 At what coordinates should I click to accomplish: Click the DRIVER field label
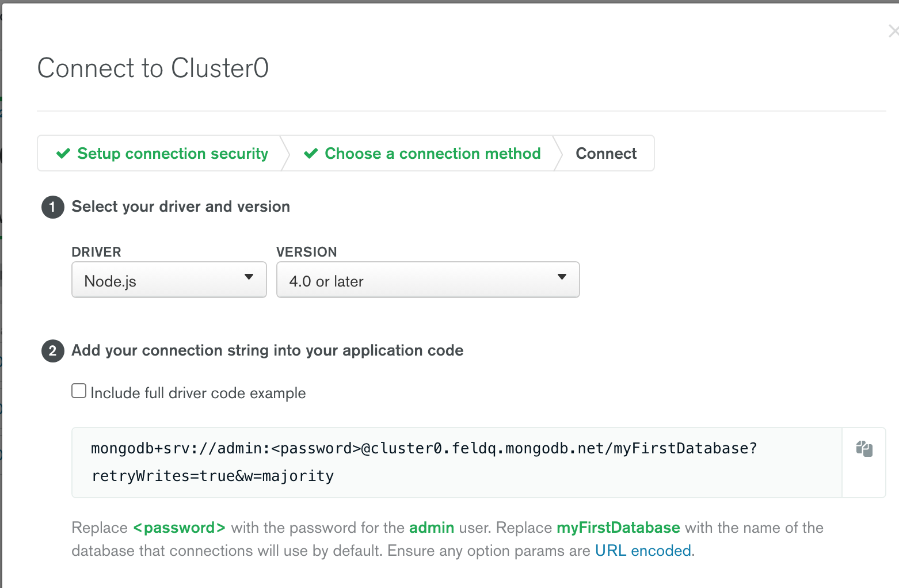tap(96, 252)
